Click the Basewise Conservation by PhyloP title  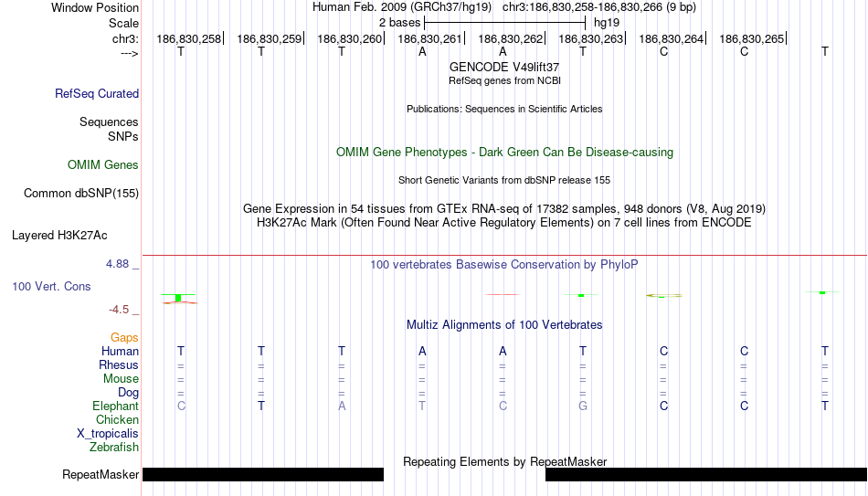(504, 265)
